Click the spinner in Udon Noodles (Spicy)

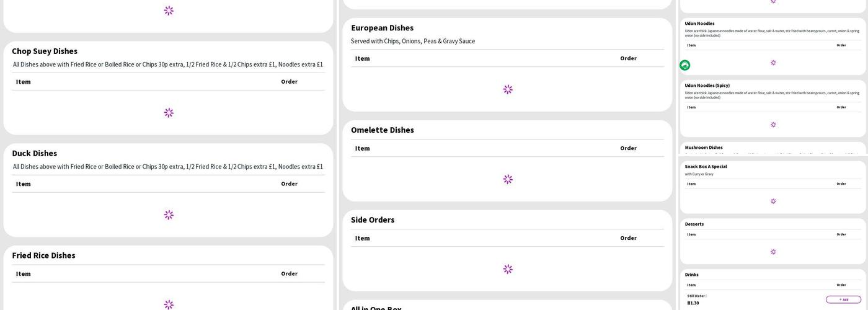pyautogui.click(x=773, y=125)
